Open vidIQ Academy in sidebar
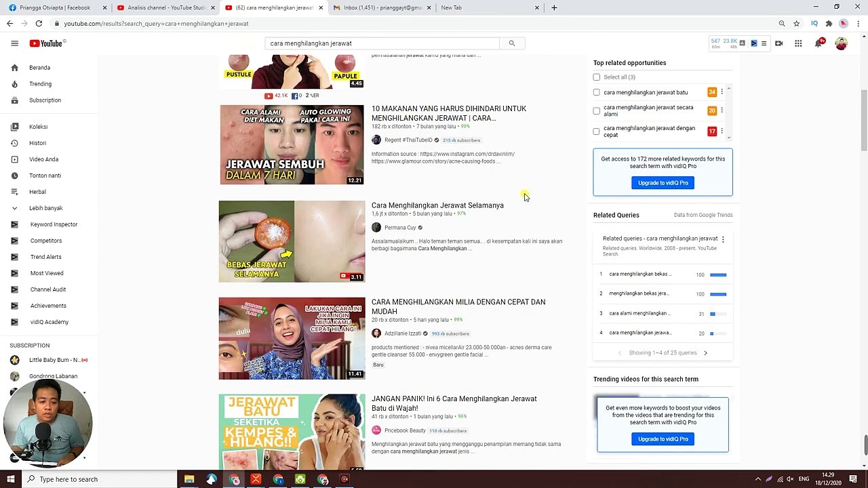 [x=49, y=322]
